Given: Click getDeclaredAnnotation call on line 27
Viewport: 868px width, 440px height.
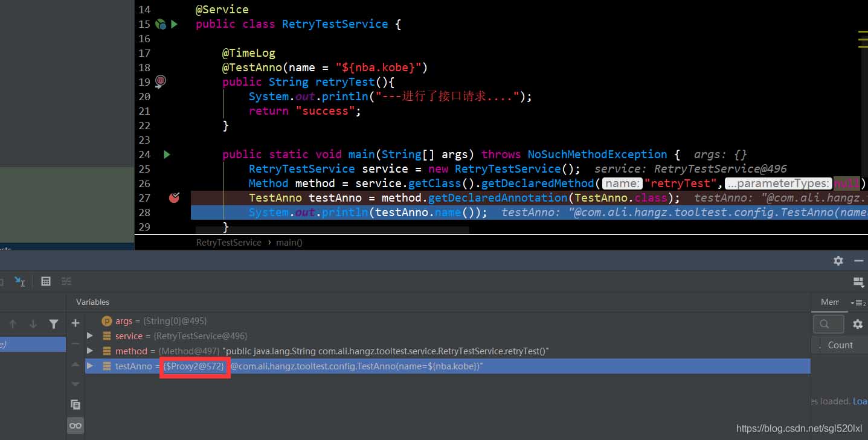Looking at the screenshot, I should 498,198.
